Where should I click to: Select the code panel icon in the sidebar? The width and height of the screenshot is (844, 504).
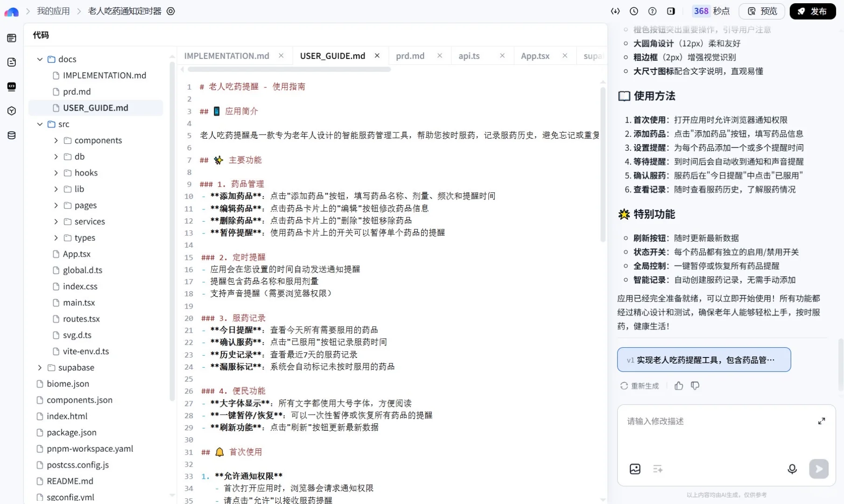coord(11,87)
